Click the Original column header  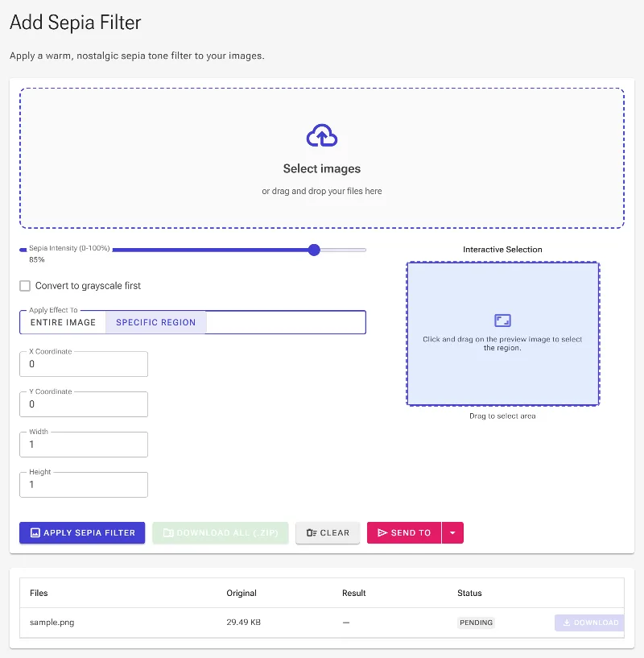point(242,593)
